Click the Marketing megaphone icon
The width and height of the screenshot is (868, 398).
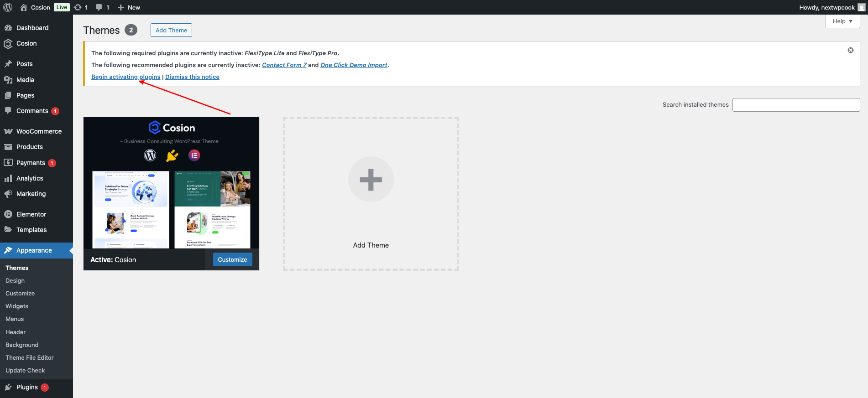[x=8, y=194]
